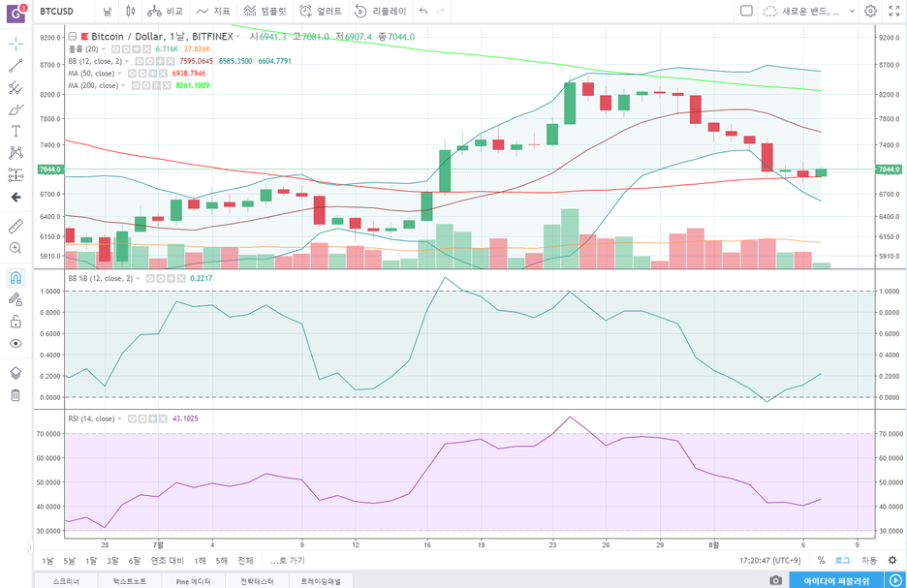The image size is (907, 588).
Task: Select the trend line drawing tool
Action: click(16, 65)
